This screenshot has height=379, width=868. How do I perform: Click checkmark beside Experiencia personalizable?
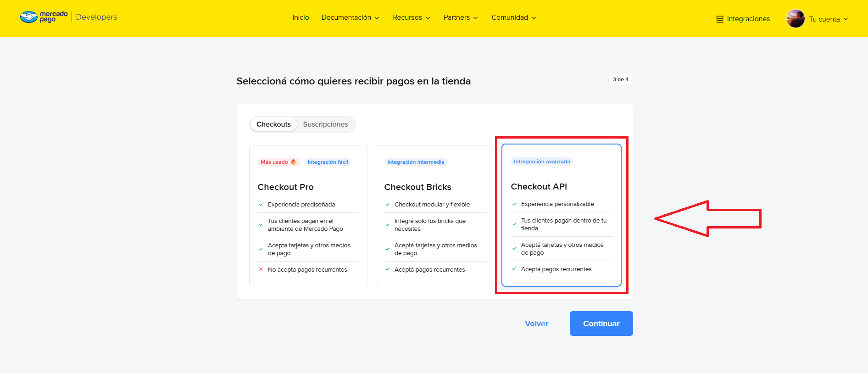pos(514,204)
